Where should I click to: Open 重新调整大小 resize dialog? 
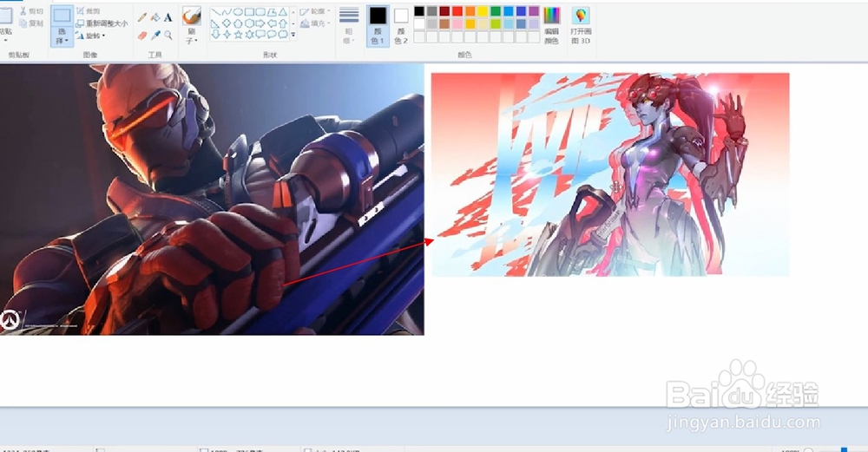(x=102, y=23)
